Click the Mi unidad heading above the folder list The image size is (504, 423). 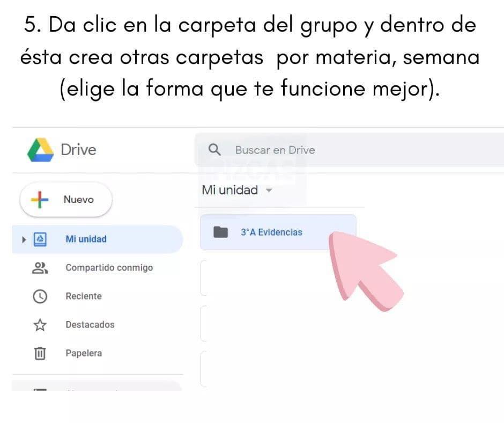[229, 190]
